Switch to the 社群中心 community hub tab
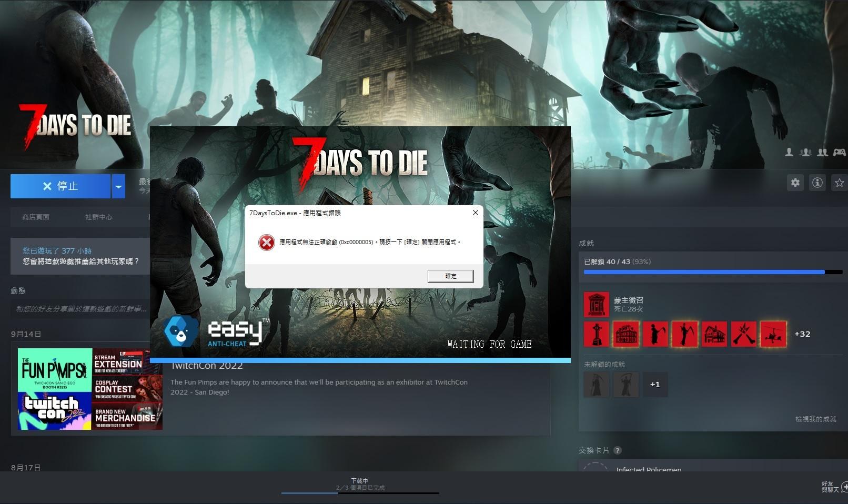The height and width of the screenshot is (504, 848). tap(99, 217)
